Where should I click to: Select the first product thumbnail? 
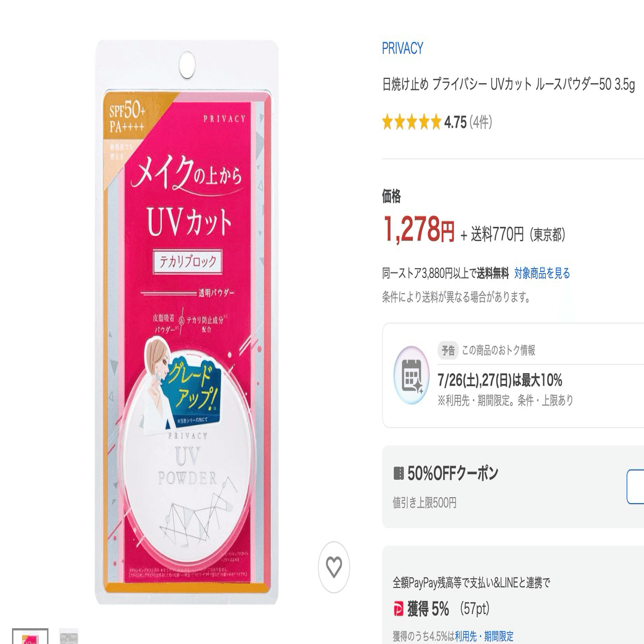click(x=30, y=636)
